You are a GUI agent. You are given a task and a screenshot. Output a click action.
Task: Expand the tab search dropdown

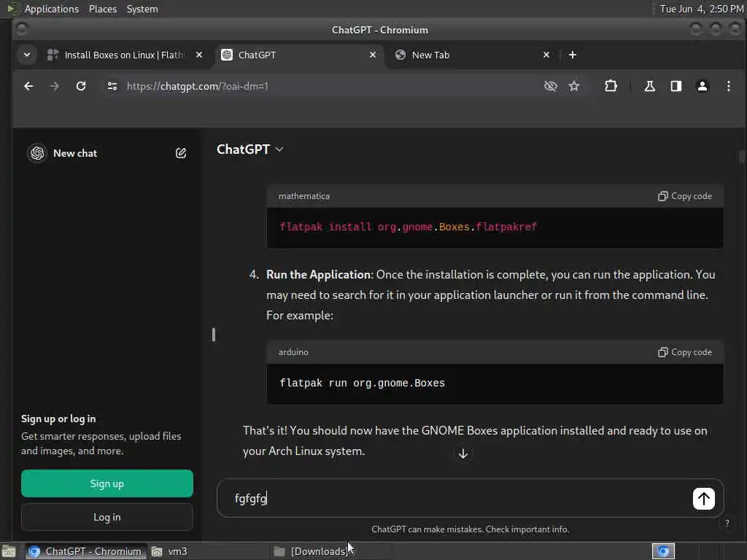click(x=27, y=55)
